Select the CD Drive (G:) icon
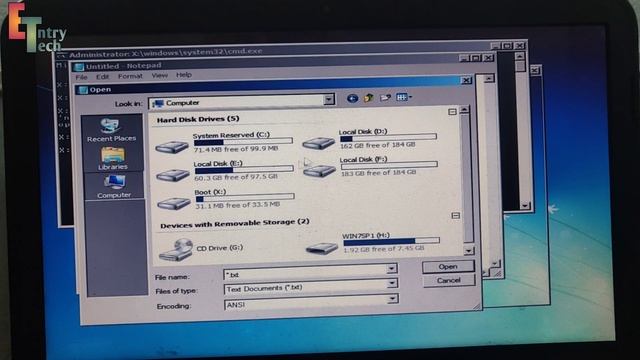 [x=176, y=250]
